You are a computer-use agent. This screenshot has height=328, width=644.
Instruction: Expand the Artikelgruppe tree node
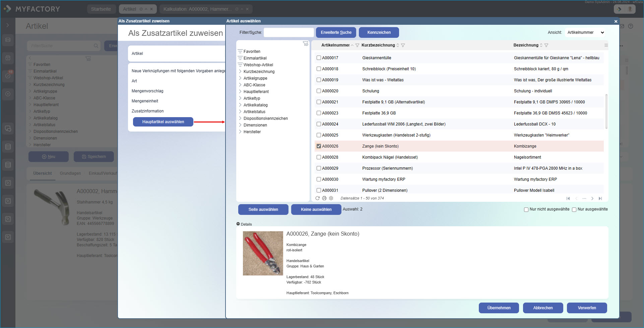pyautogui.click(x=240, y=78)
